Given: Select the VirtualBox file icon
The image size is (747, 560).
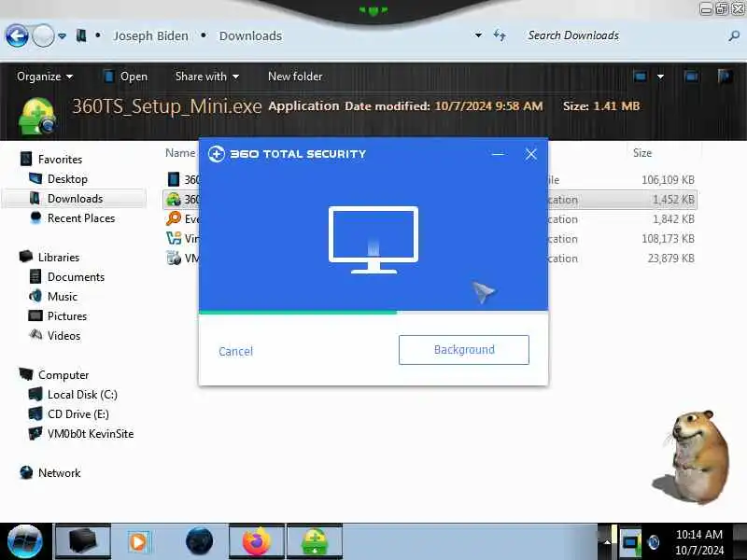Looking at the screenshot, I should tap(174, 238).
